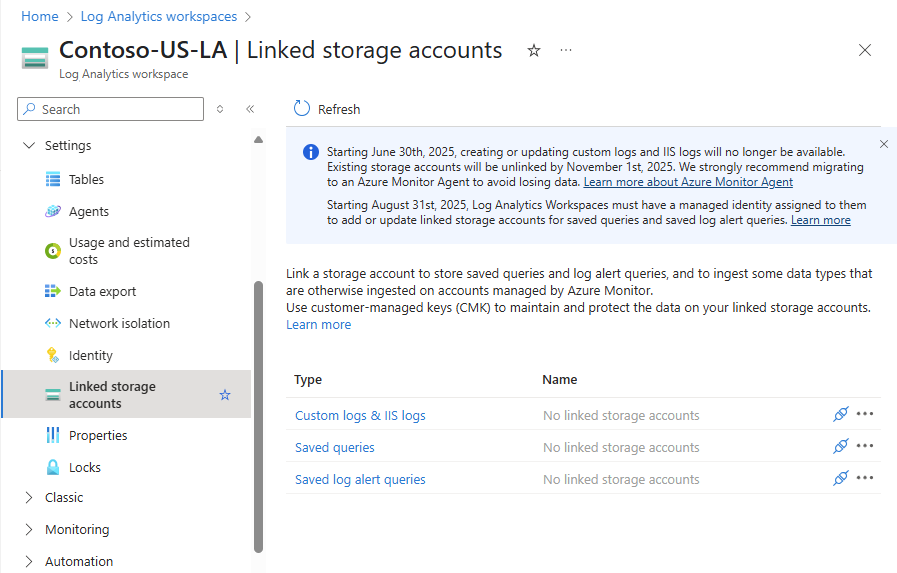Collapse the Settings section
Viewport: 897px width, 573px height.
pyautogui.click(x=28, y=145)
